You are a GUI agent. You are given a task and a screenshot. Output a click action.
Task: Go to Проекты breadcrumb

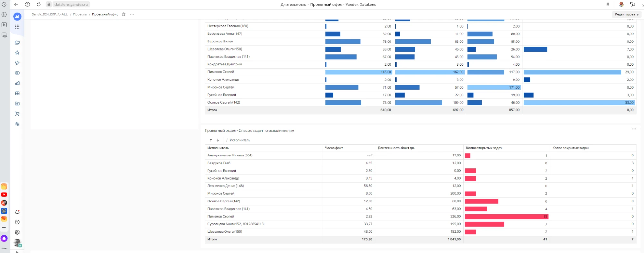[80, 14]
